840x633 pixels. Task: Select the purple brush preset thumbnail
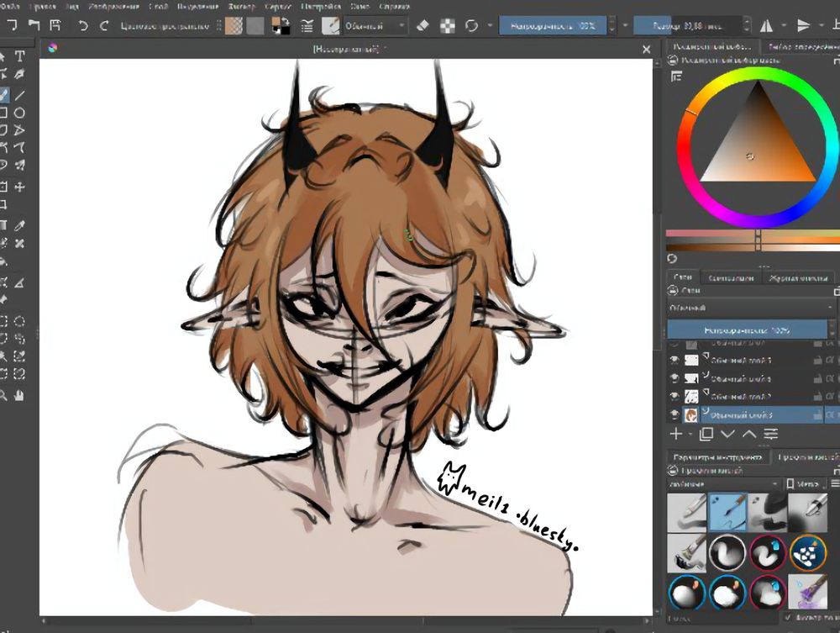808,592
